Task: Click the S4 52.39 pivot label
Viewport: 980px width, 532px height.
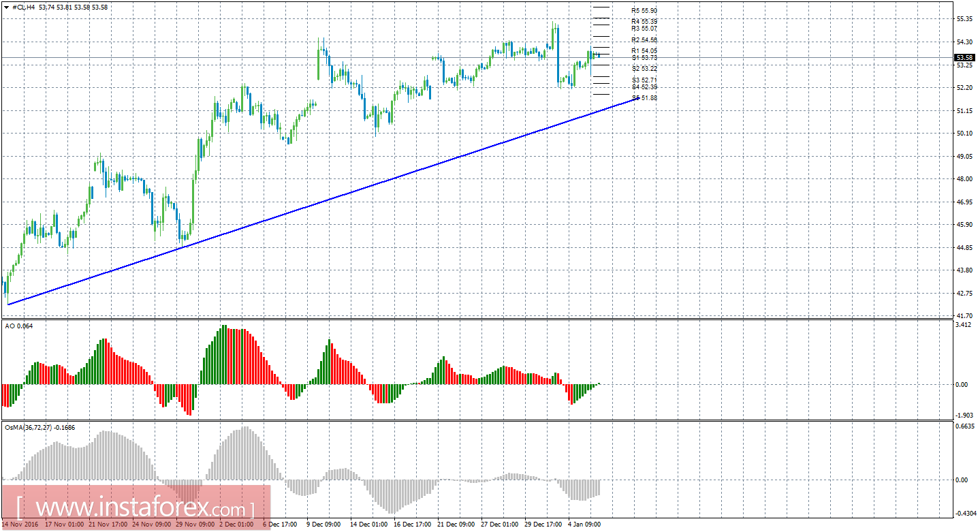Action: pos(644,87)
